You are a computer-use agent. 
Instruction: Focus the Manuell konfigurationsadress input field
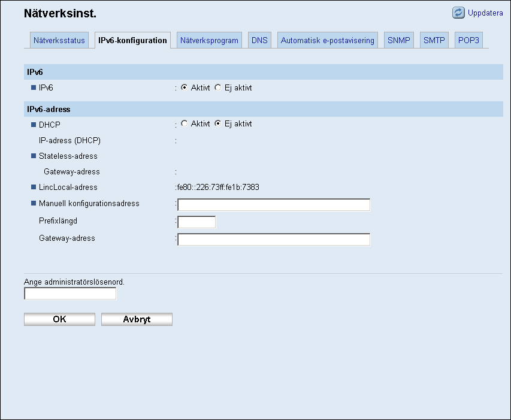click(x=274, y=205)
